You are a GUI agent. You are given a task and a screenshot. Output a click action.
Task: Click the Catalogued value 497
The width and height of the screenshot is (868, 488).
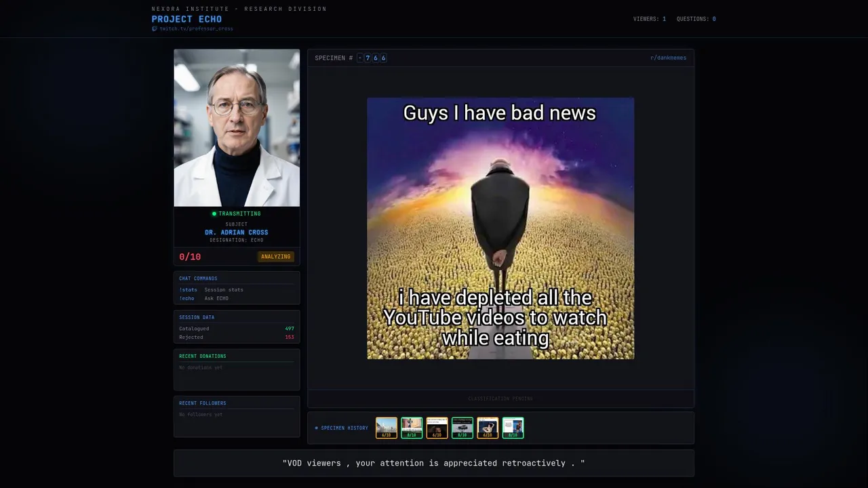coord(290,329)
